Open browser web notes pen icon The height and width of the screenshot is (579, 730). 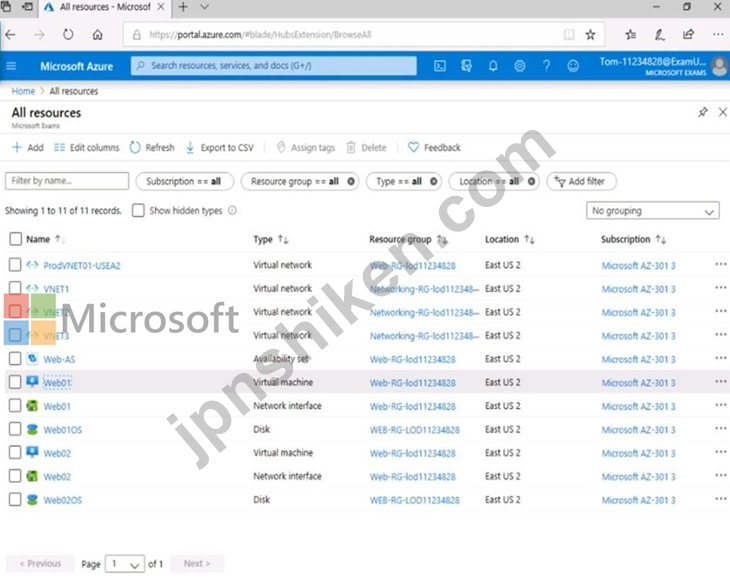[659, 34]
